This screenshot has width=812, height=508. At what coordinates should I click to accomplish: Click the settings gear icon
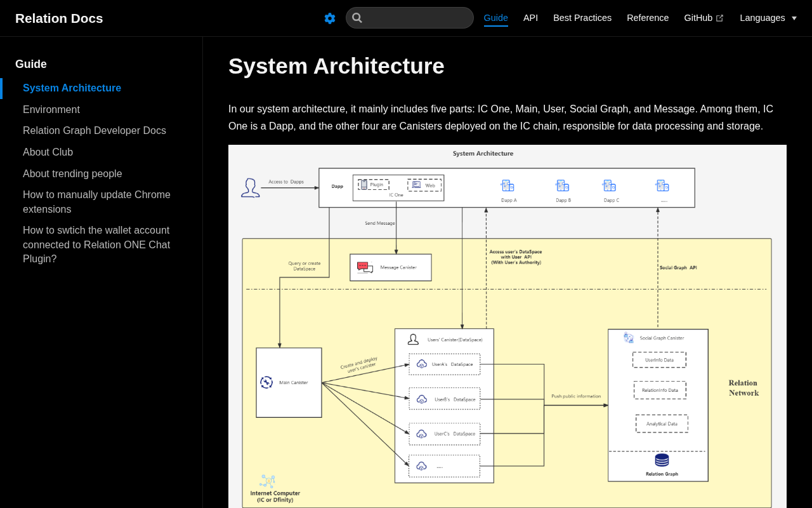click(330, 18)
